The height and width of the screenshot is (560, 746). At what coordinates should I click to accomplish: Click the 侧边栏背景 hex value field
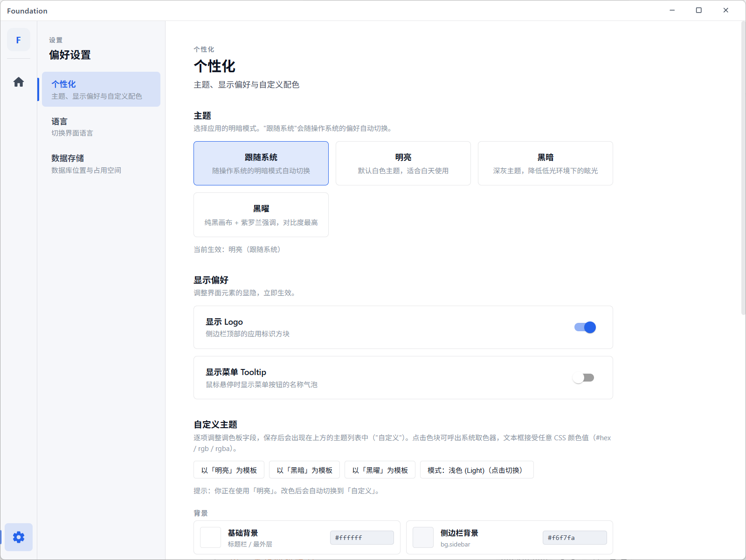pyautogui.click(x=575, y=538)
